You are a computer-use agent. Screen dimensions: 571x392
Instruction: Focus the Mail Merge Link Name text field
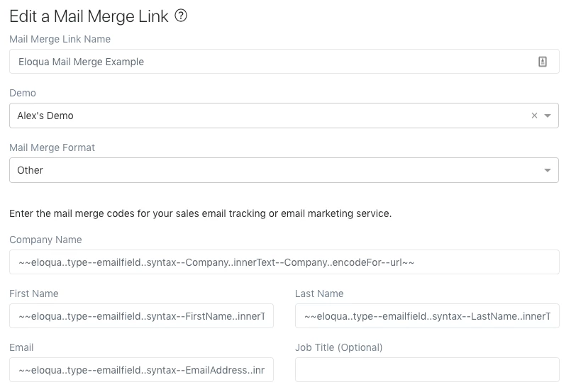pyautogui.click(x=270, y=62)
